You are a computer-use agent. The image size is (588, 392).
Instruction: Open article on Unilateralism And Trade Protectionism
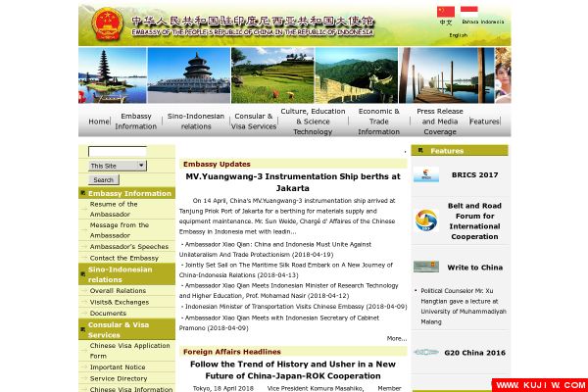point(275,249)
